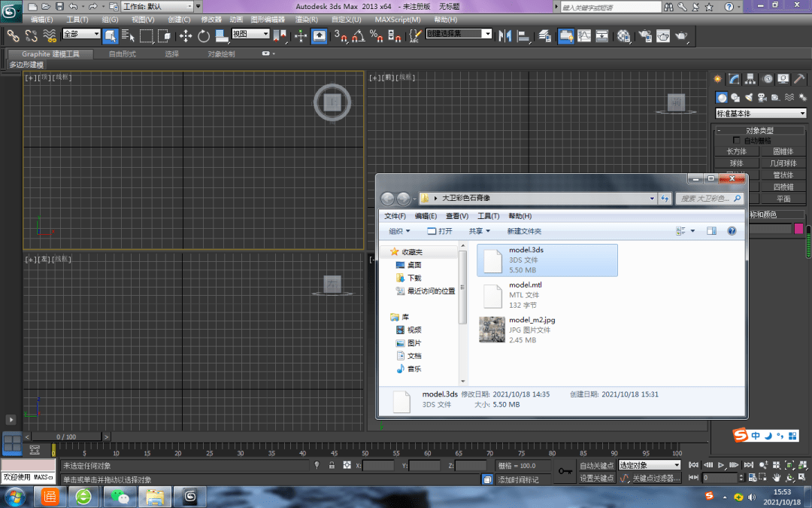Toggle the selection lock padlock
The height and width of the screenshot is (508, 812).
click(x=332, y=465)
